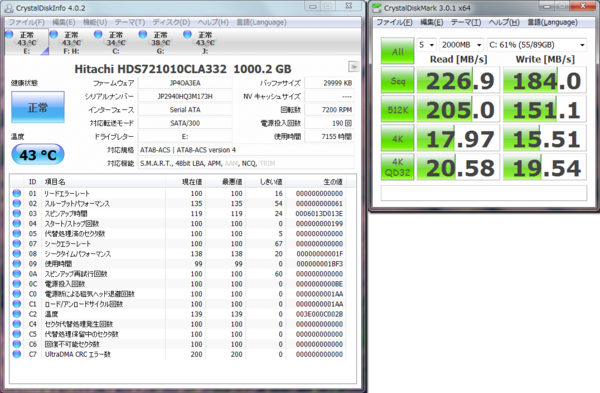Image resolution: width=600 pixels, height=393 pixels.
Task: Select disk J: at 43 °C
Action: click(205, 42)
